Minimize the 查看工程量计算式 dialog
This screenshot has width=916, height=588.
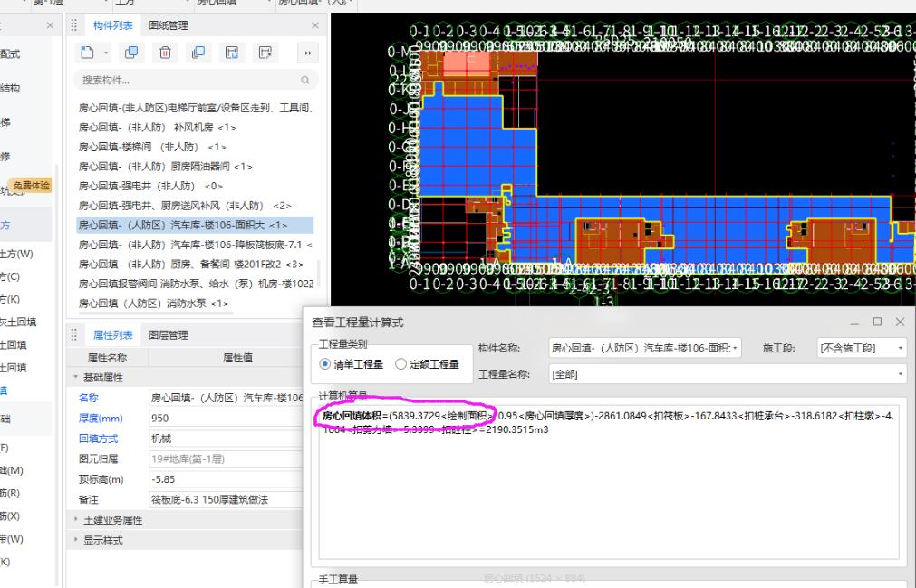tap(854, 323)
